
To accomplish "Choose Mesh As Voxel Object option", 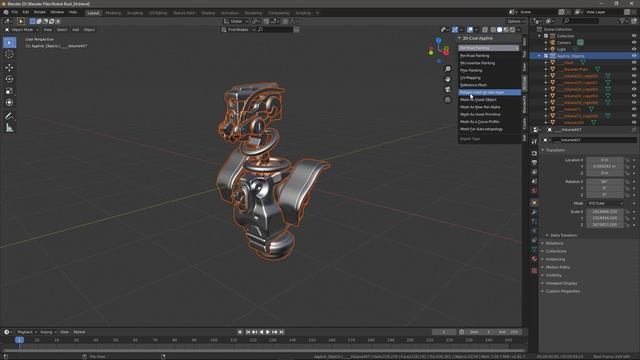I will click(489, 100).
